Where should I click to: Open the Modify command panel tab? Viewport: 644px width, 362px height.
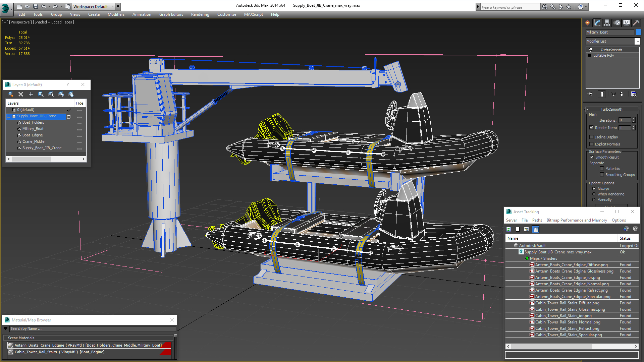point(597,23)
